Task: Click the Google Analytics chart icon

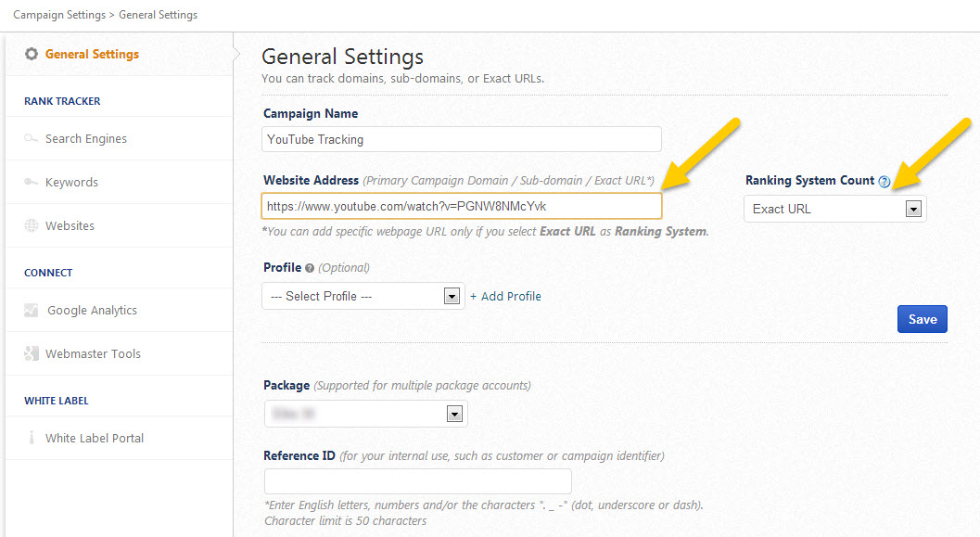Action: [32, 311]
